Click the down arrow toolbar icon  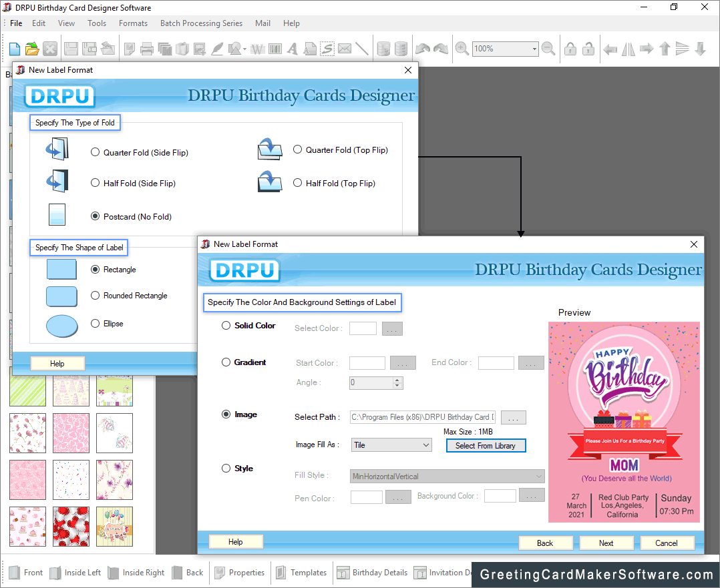tap(700, 49)
